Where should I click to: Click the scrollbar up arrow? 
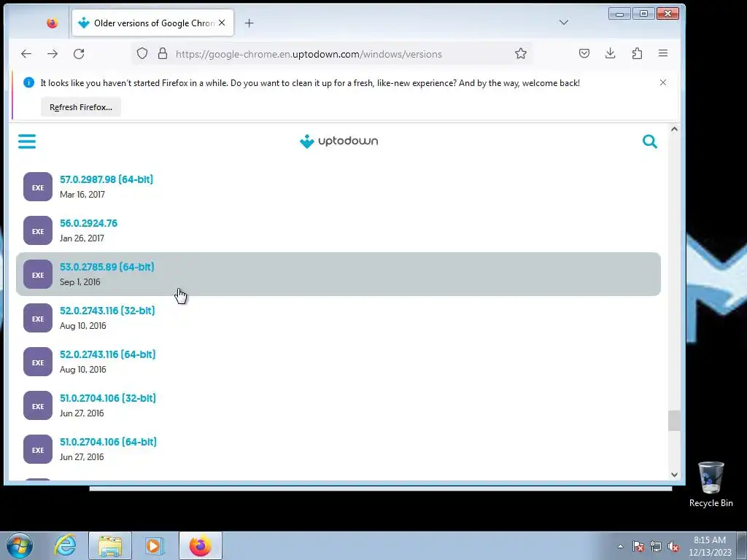point(674,129)
